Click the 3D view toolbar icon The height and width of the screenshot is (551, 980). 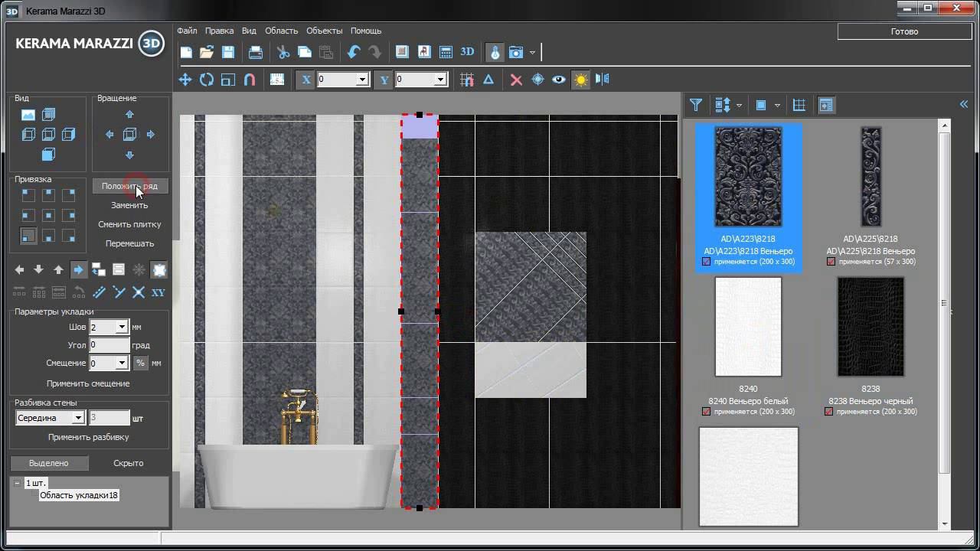(467, 52)
